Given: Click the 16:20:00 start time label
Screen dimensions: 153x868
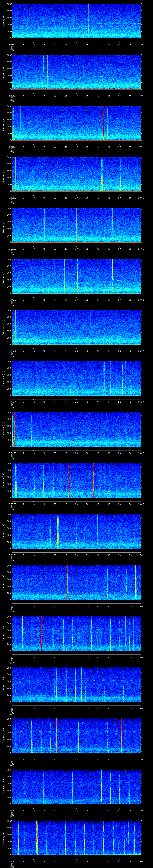Looking at the screenshot, I should (x=12, y=249).
